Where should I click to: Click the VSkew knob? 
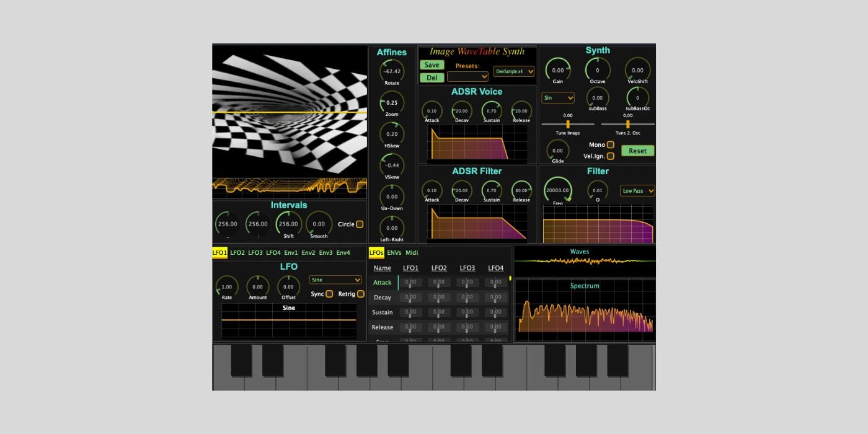(392, 165)
